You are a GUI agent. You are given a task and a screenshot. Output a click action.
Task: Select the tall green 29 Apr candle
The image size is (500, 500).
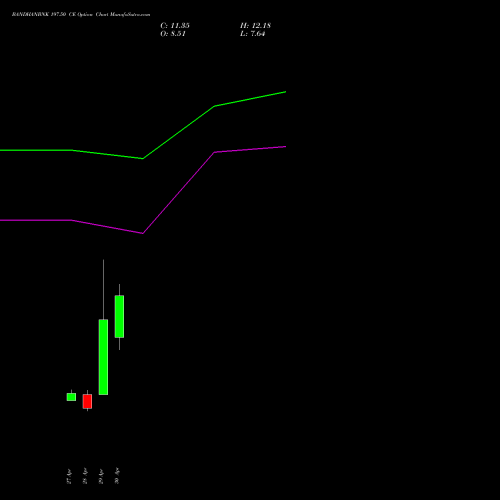coord(103,357)
